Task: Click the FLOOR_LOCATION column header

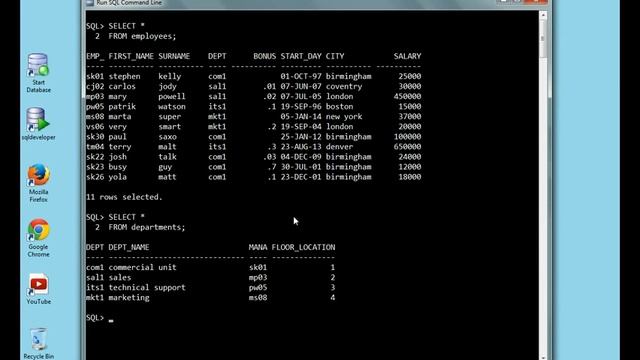Action: tap(303, 247)
